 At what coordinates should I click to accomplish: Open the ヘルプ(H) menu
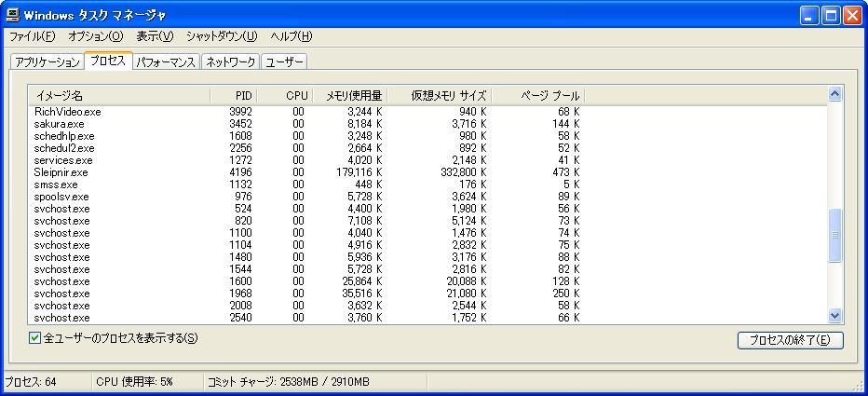click(x=292, y=36)
